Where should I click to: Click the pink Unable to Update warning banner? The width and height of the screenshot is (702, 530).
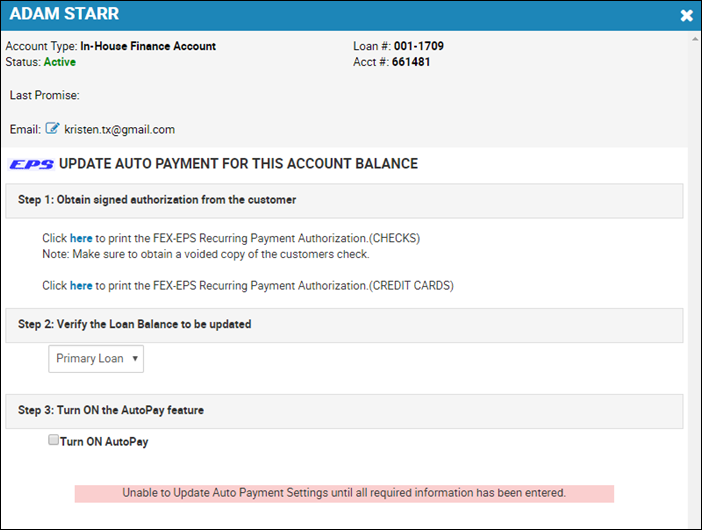(344, 493)
